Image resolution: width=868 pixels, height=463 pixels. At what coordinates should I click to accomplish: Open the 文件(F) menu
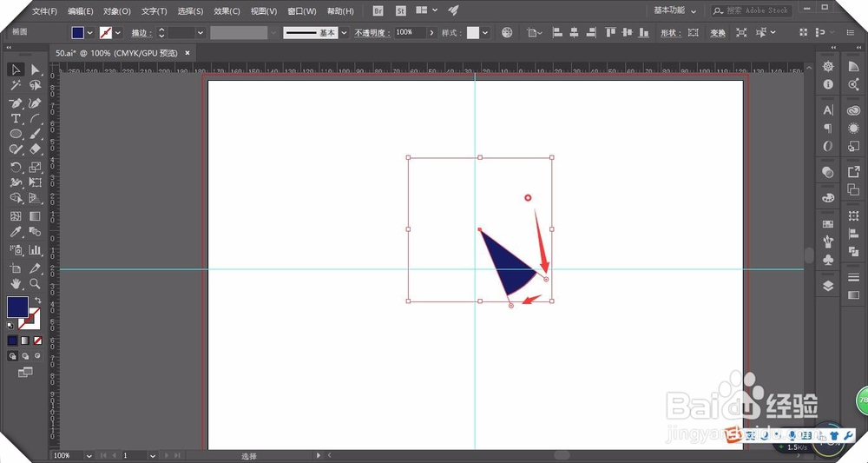point(44,11)
